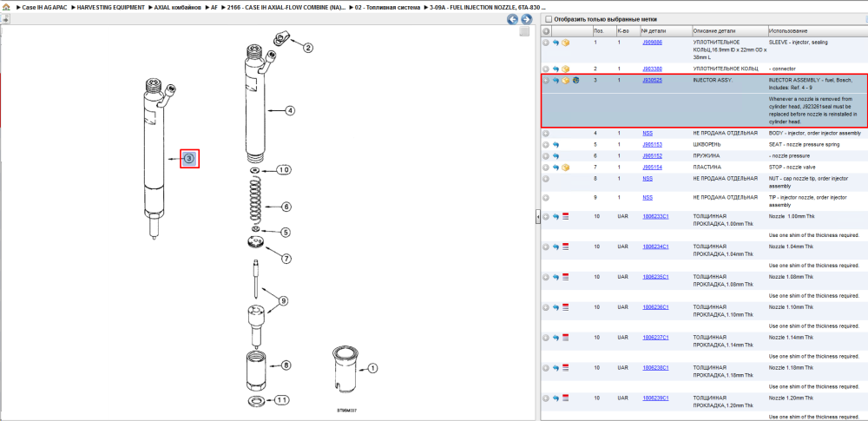Screen dimensions: 868x421
Task: Select callout 10 on the diagram
Action: click(x=283, y=169)
